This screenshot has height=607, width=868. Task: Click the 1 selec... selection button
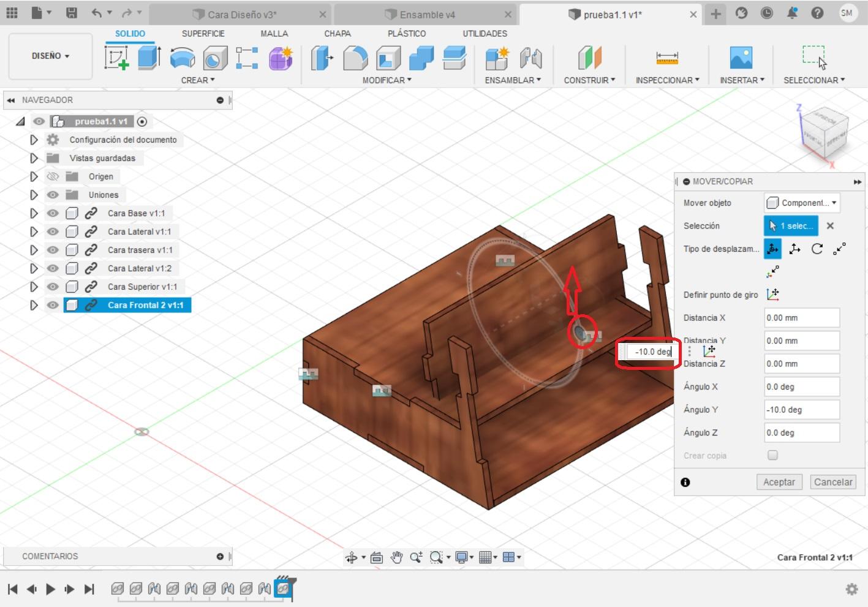pyautogui.click(x=791, y=226)
